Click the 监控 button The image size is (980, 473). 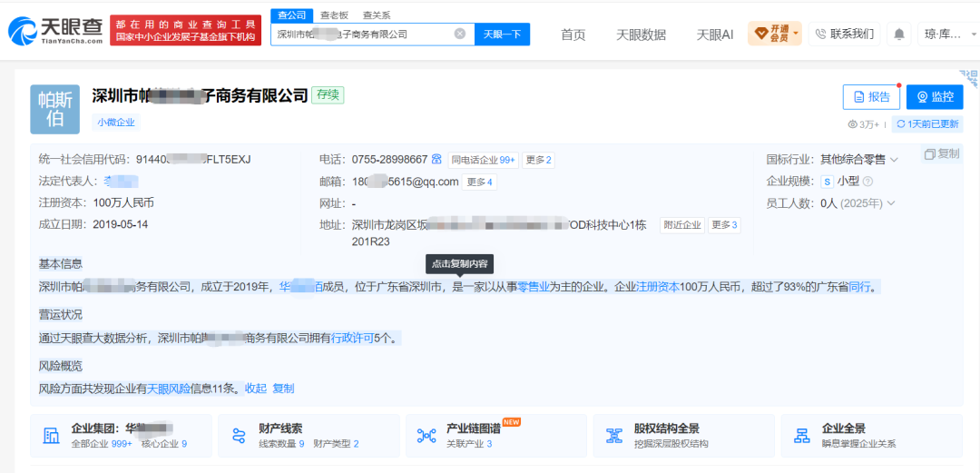pos(935,97)
